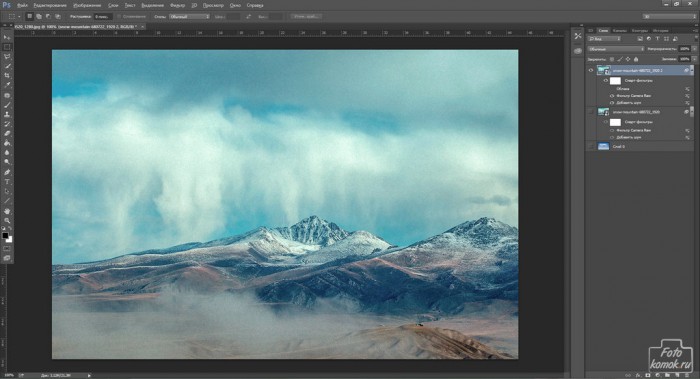Screen dimensions: 700x379
Task: Click the foreground color swatch
Action: pos(5,235)
